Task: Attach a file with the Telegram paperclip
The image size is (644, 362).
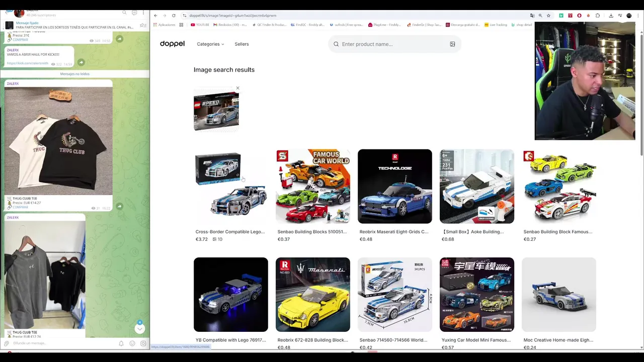Action: click(7, 343)
